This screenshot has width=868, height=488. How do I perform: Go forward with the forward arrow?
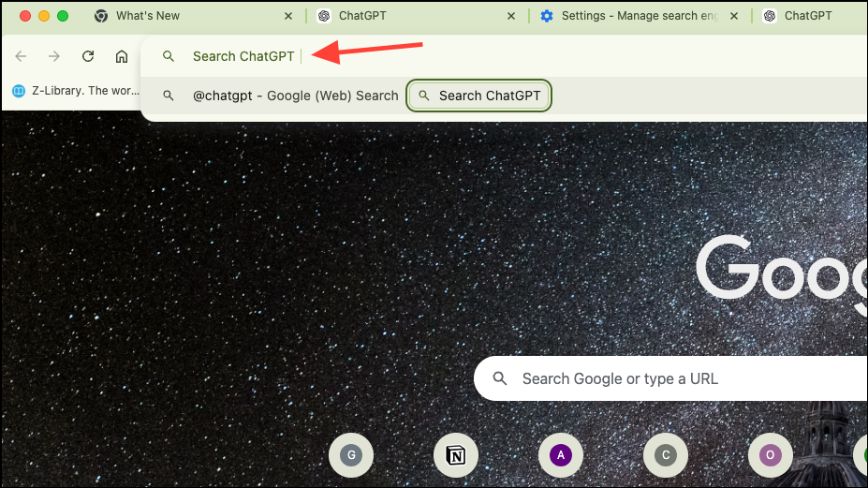[x=54, y=56]
